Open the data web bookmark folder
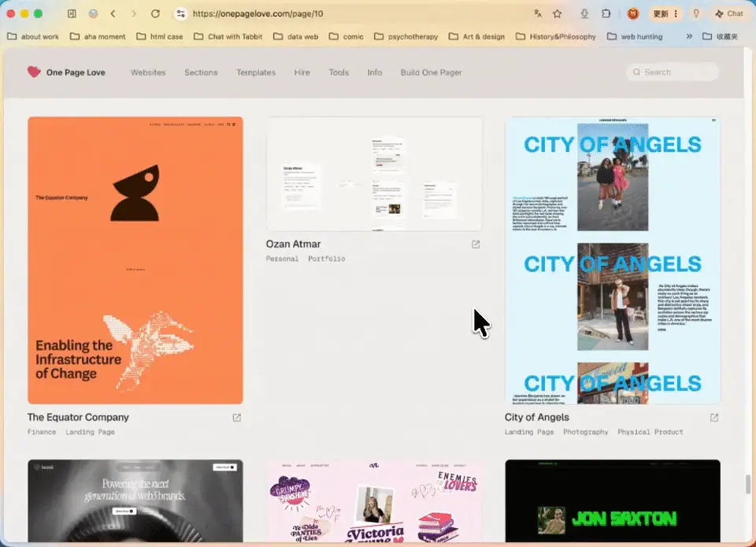Image resolution: width=756 pixels, height=547 pixels. [x=295, y=36]
